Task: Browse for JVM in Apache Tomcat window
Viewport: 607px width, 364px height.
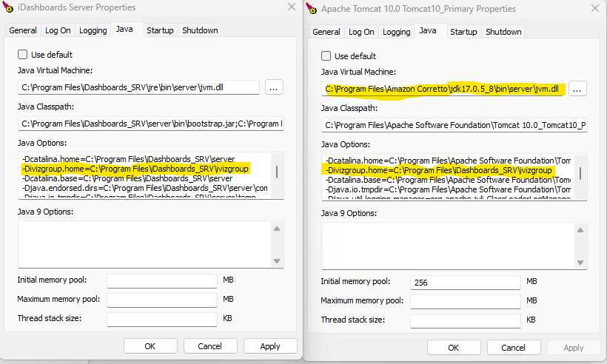Action: click(577, 89)
